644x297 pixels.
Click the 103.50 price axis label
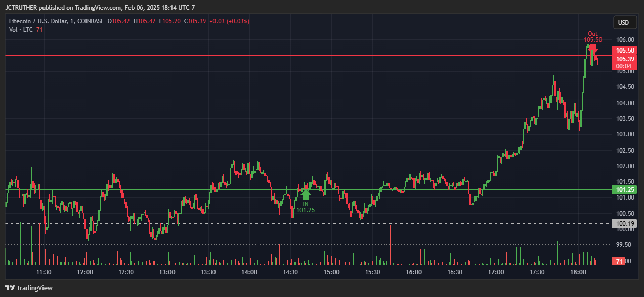pos(625,119)
